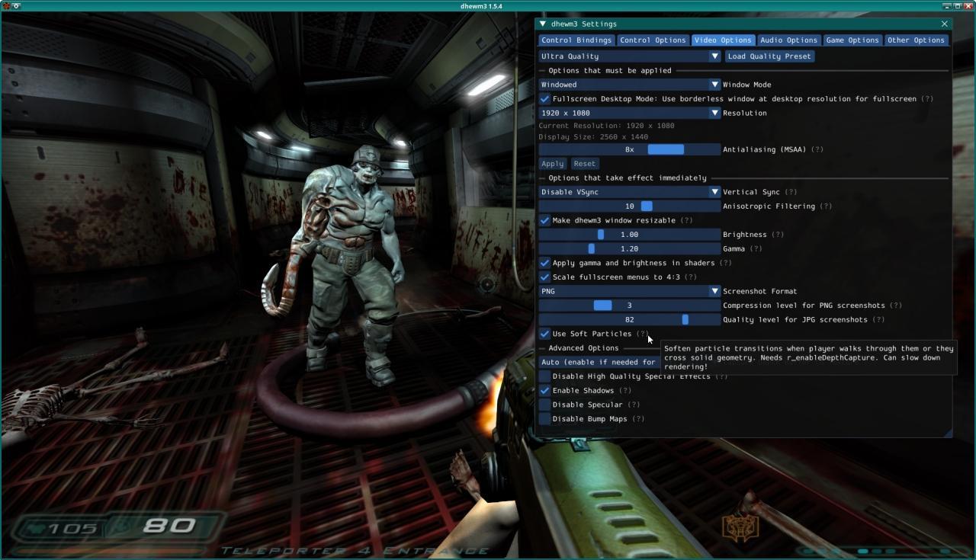Switch to the Audio Options tab
This screenshot has height=560, width=976.
point(788,40)
